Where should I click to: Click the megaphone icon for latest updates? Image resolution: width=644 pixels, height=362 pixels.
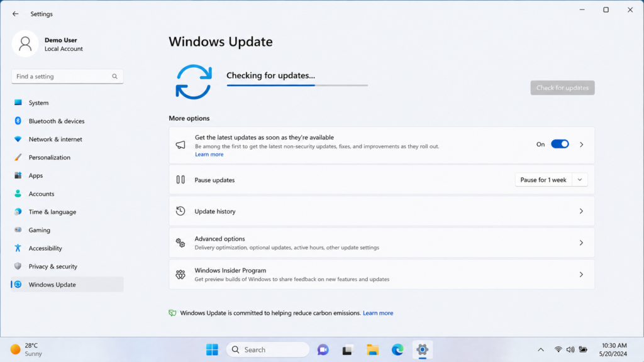[180, 145]
